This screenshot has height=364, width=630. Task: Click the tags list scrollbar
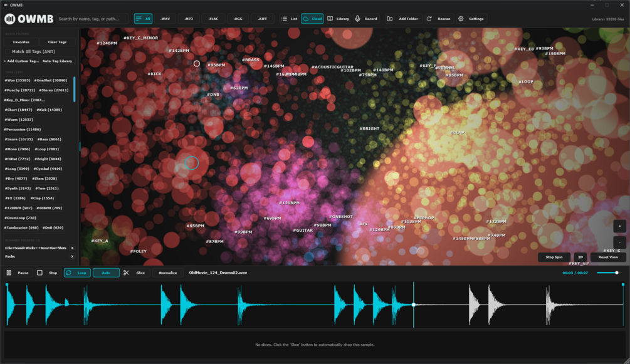click(x=75, y=89)
